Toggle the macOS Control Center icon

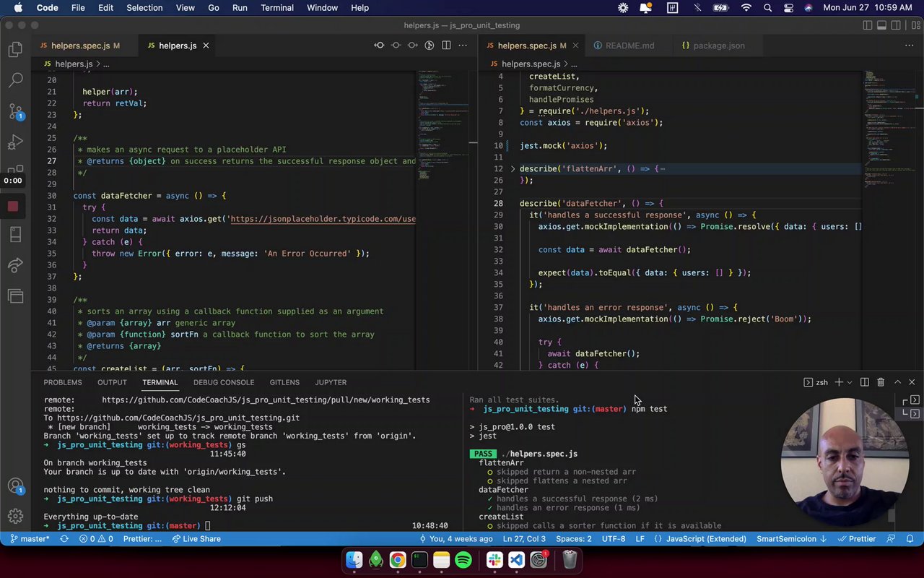(x=788, y=8)
